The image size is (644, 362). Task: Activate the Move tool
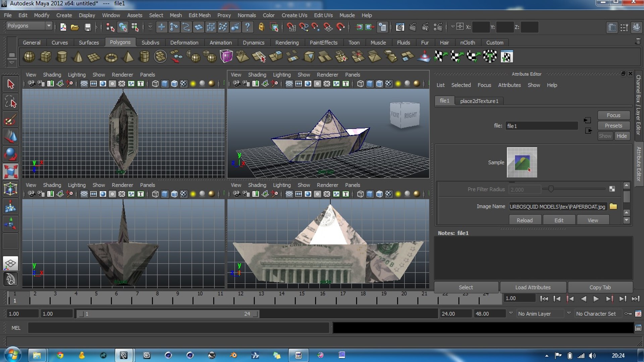click(x=10, y=137)
